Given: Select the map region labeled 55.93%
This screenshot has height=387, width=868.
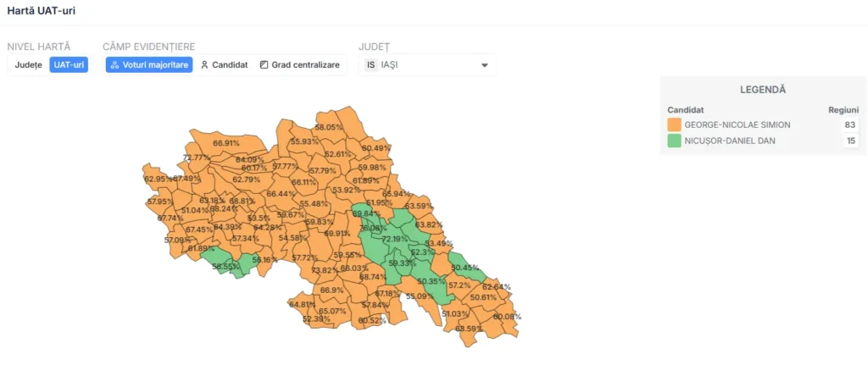Looking at the screenshot, I should pos(304,141).
